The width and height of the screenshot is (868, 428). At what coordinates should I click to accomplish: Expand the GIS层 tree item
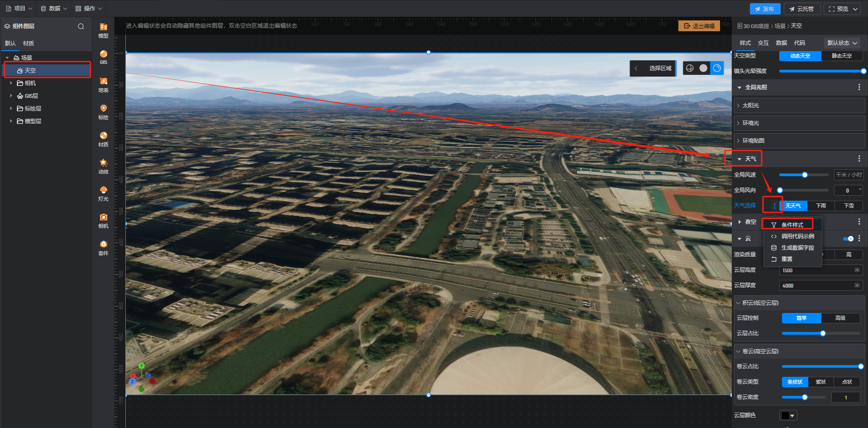pyautogui.click(x=11, y=96)
